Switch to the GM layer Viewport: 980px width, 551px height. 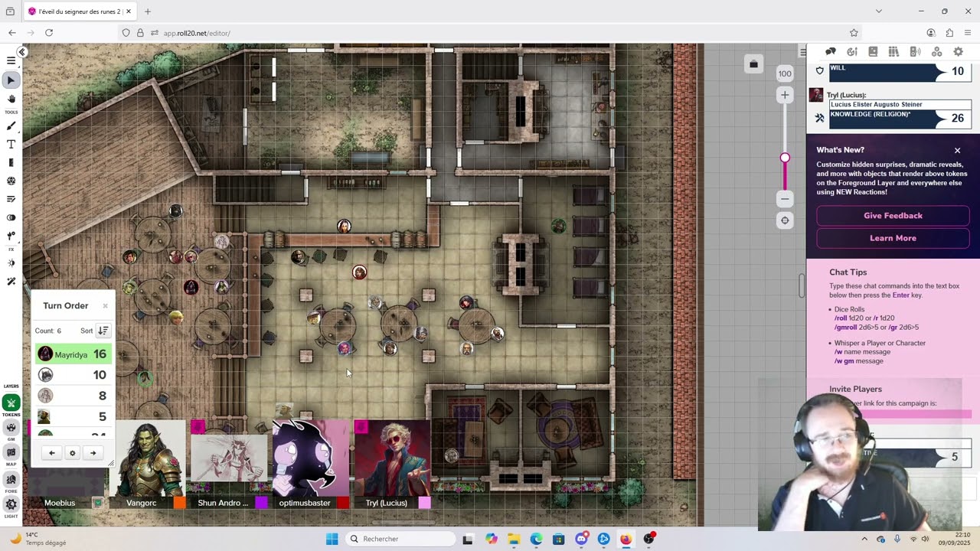coord(11,429)
